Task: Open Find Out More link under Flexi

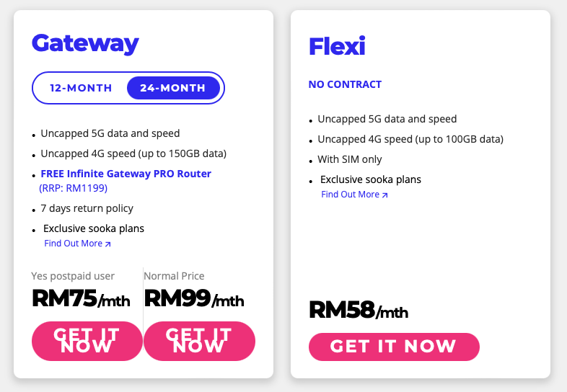Action: (x=354, y=195)
